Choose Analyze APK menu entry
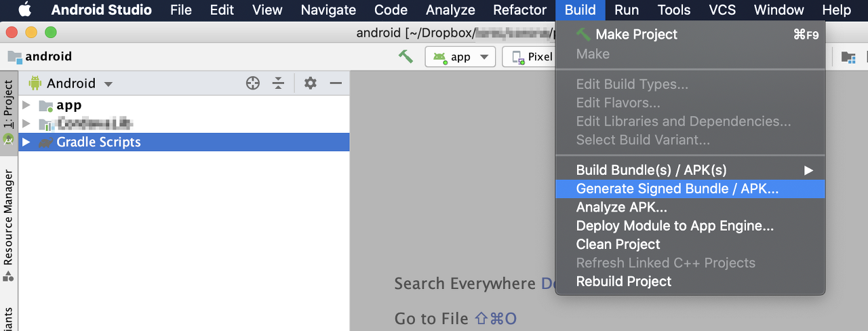Screen dimensions: 868x331 click(x=690, y=208)
